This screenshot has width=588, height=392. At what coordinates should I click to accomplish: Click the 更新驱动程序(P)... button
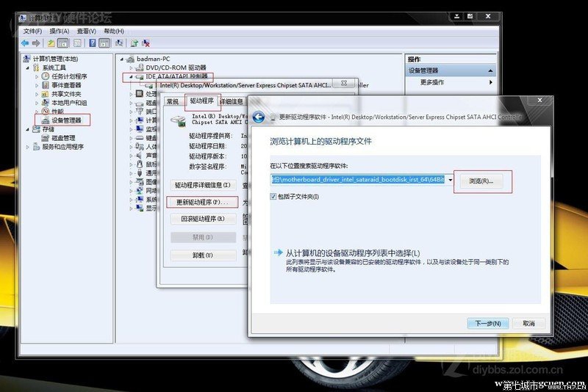[x=202, y=202]
